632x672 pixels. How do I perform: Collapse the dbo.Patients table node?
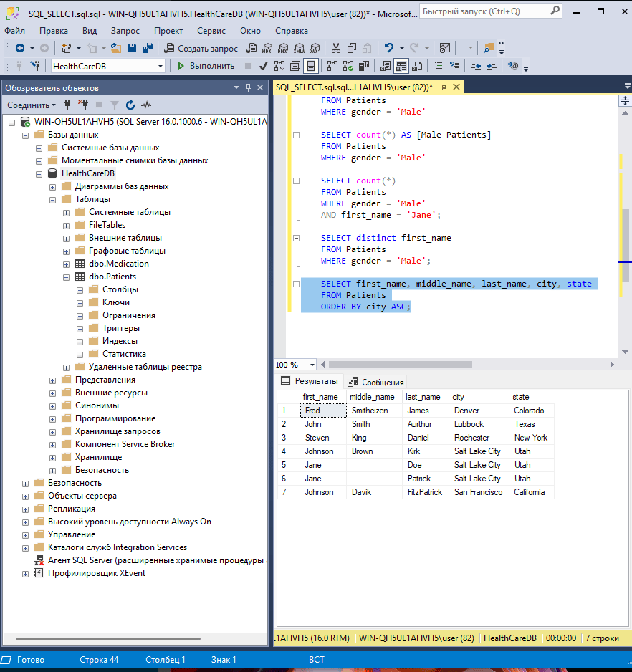tap(66, 277)
